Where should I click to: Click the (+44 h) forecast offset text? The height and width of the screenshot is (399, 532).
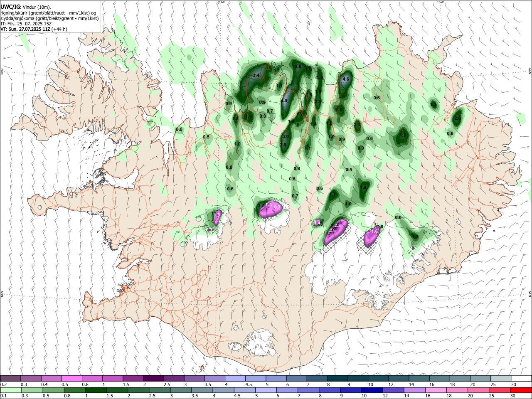59,29
